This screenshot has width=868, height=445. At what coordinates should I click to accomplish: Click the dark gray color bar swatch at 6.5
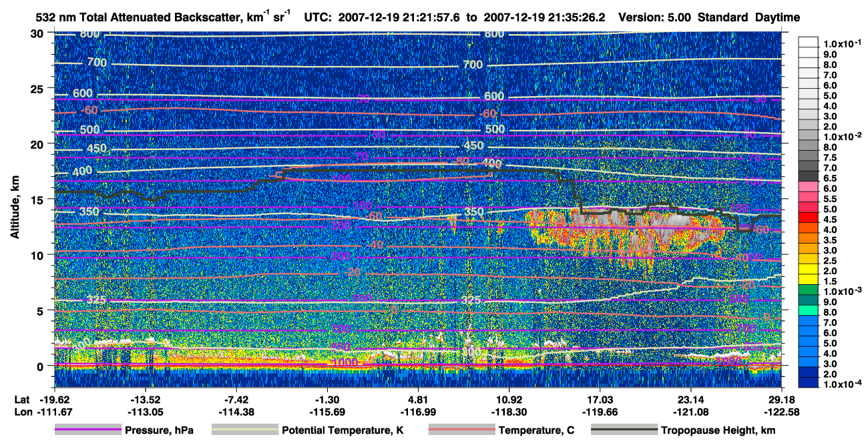pyautogui.click(x=809, y=175)
